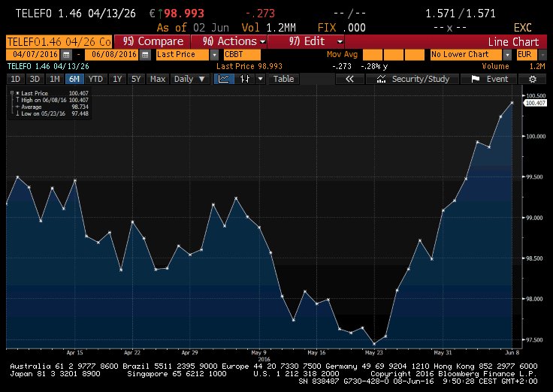Select the 6M range tab
Viewport: 553px width, 392px height.
point(74,79)
